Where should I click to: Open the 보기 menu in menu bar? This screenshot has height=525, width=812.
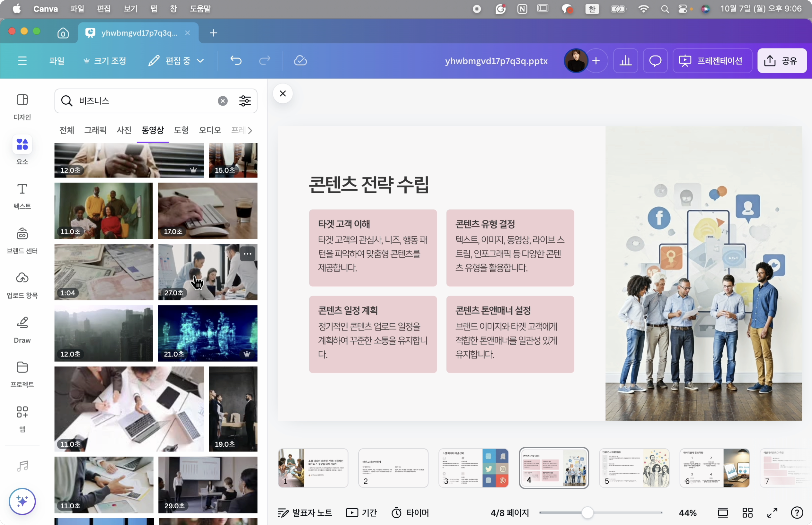click(131, 9)
